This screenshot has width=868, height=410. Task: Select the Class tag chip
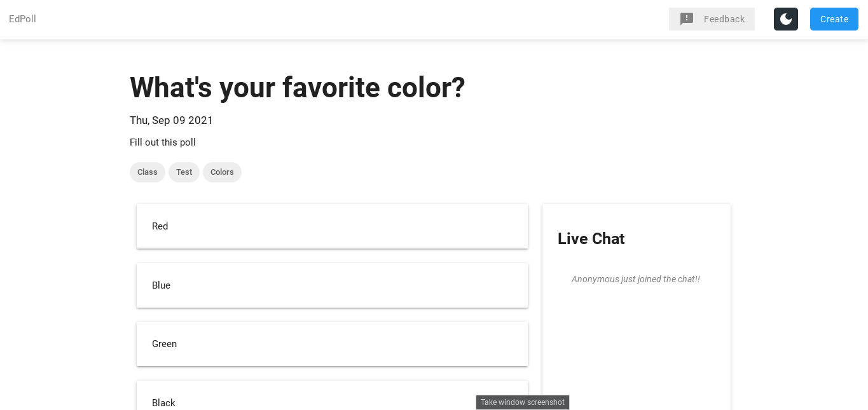tap(148, 172)
